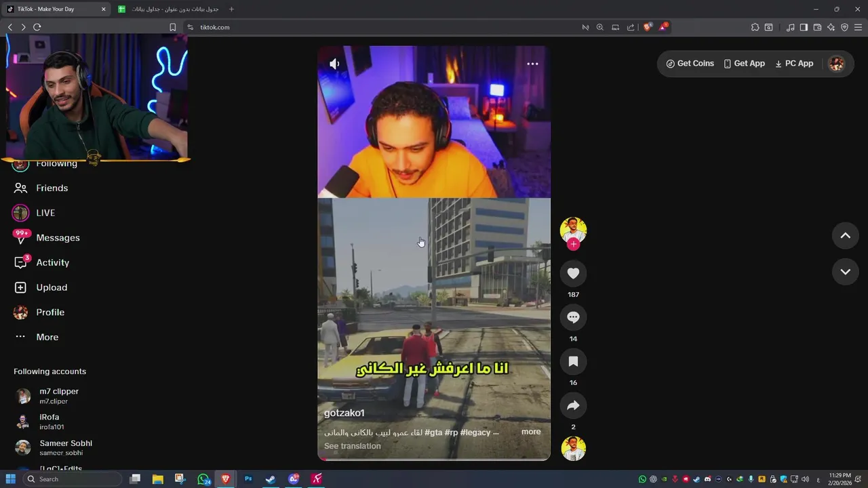This screenshot has width=868, height=488.
Task: Open Upload in the sidebar
Action: [41, 287]
